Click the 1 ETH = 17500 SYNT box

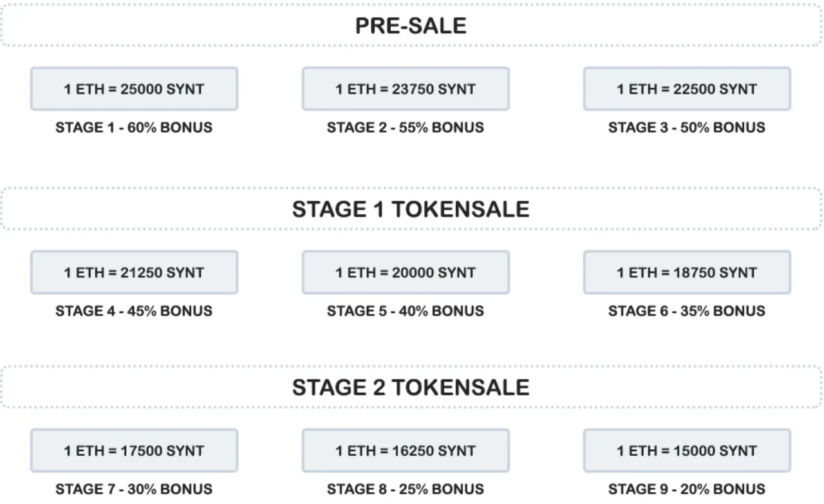point(134,451)
